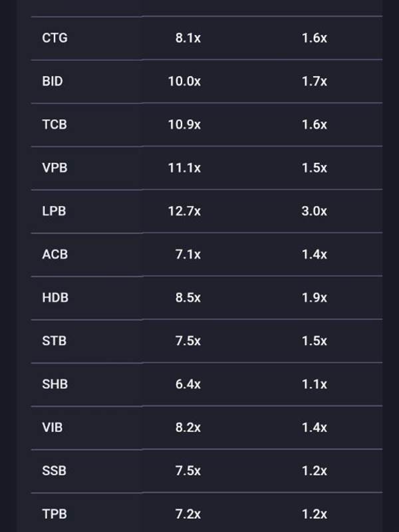Select the STB ticker symbol
The image size is (399, 532).
[54, 340]
